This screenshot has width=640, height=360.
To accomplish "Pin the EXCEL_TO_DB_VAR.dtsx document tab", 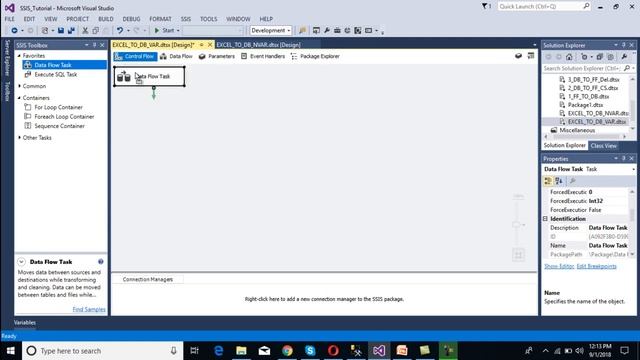I will point(201,44).
